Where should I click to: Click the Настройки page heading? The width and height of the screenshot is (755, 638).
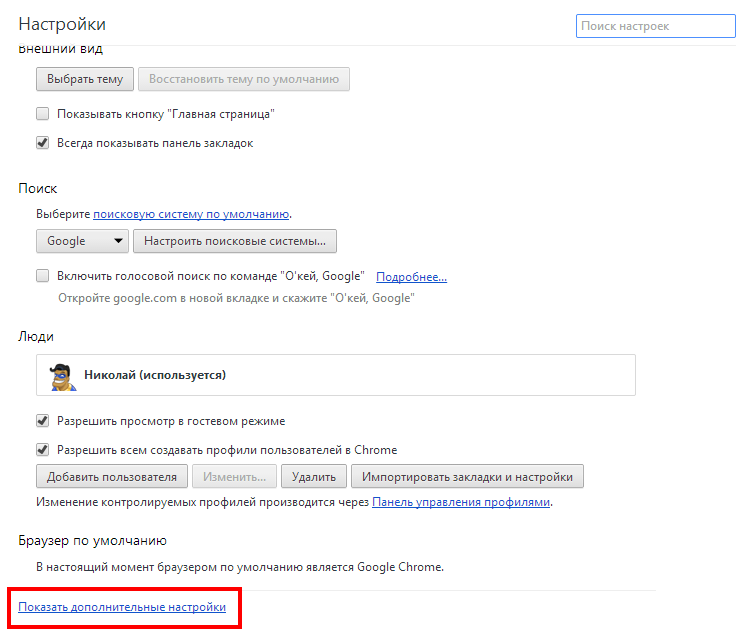(x=62, y=24)
